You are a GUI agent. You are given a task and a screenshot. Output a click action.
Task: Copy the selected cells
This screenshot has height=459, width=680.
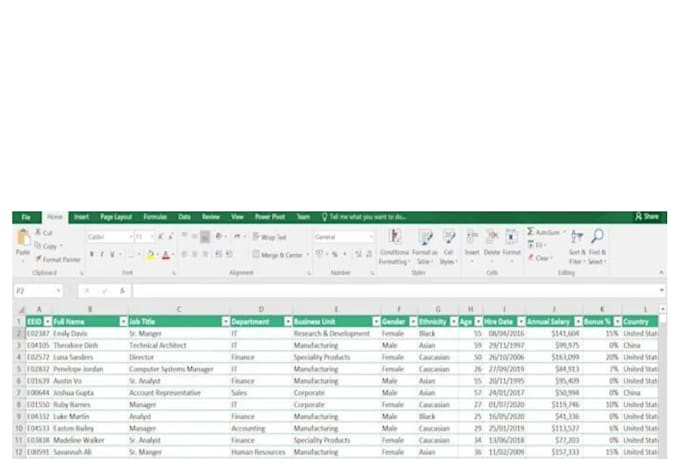click(48, 246)
